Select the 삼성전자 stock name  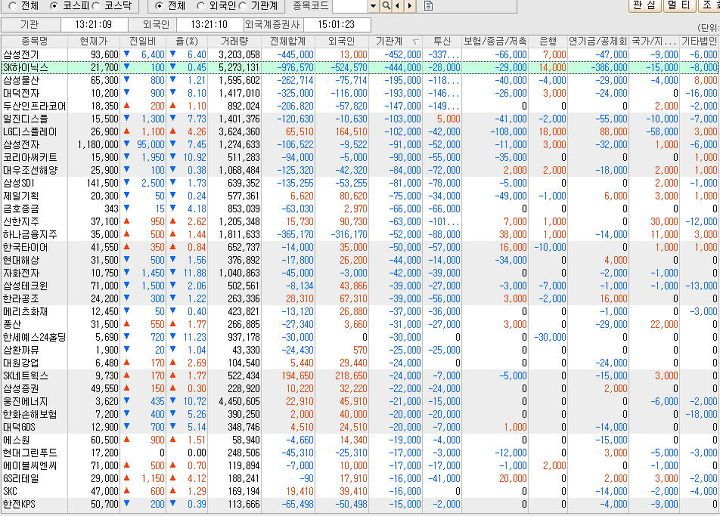(21, 145)
